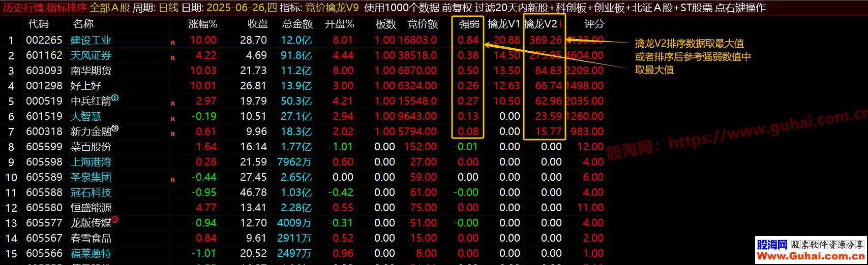Select stock name 天风证券
Image resolution: width=868 pixels, height=265 pixels.
coord(91,55)
